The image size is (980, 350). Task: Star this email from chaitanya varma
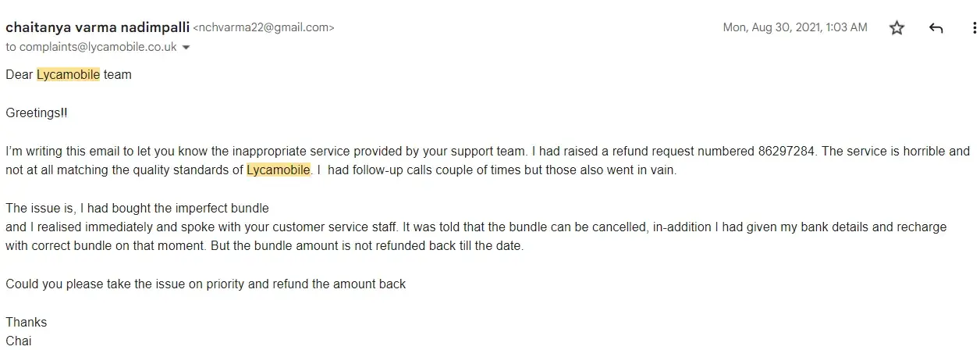tap(897, 28)
